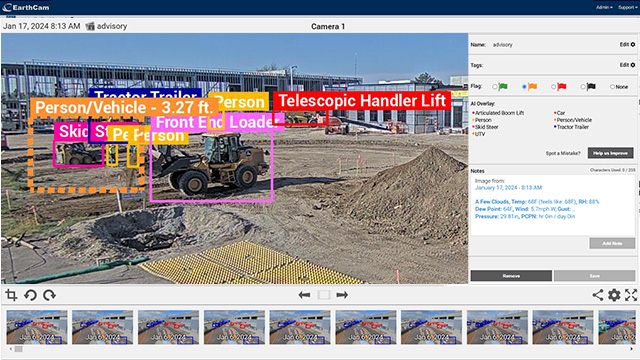Rotate image clockwise
The height and width of the screenshot is (360, 640).
click(x=49, y=295)
